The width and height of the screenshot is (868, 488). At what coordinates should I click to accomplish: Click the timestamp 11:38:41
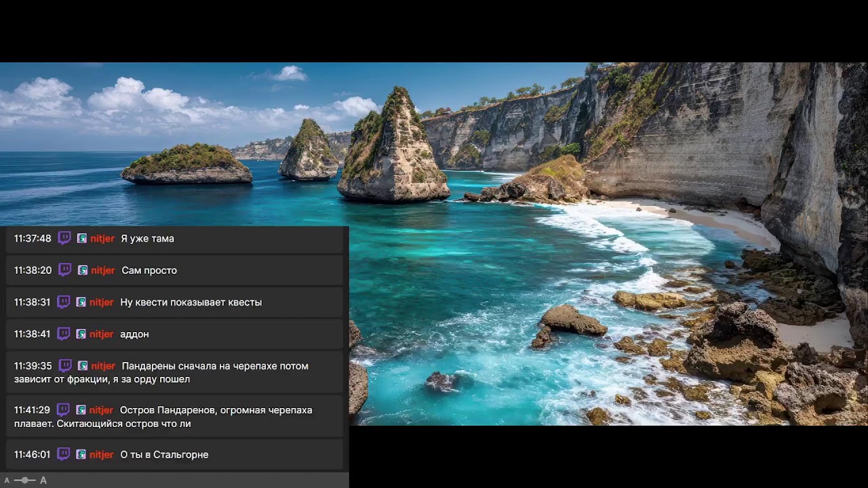(x=32, y=334)
